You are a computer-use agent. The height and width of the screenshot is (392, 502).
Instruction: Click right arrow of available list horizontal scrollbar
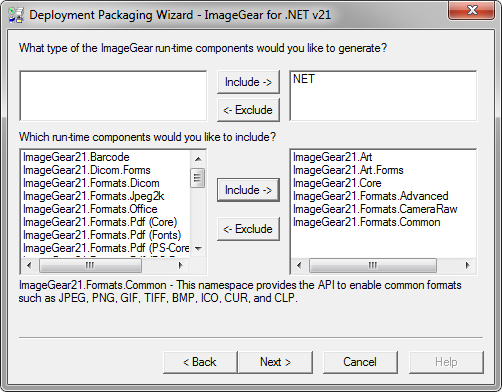coord(180,265)
